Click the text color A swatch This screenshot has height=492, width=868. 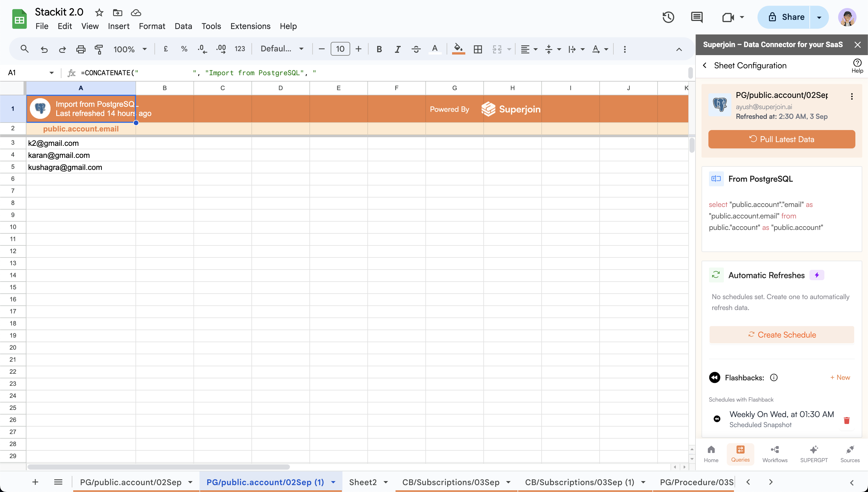click(435, 49)
